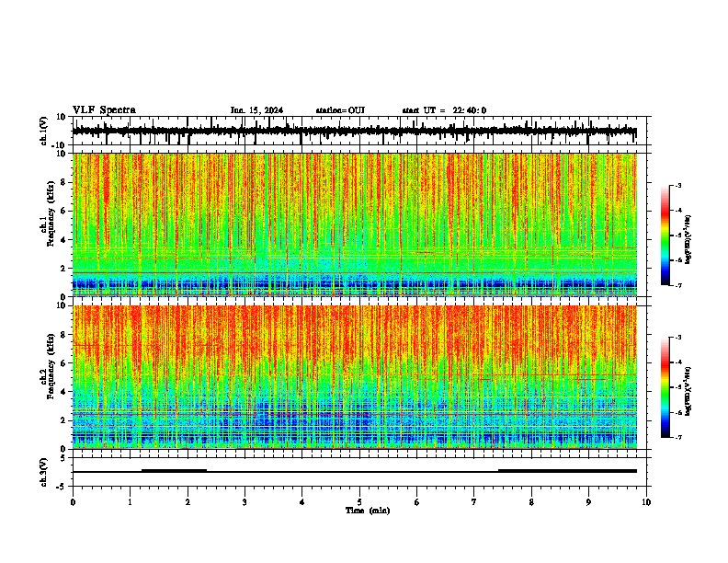The width and height of the screenshot is (728, 563).
Task: Click the station label text
Action: [x=340, y=110]
